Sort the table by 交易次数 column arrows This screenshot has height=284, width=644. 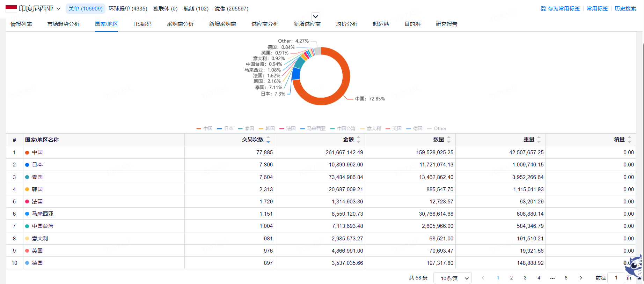coord(268,140)
